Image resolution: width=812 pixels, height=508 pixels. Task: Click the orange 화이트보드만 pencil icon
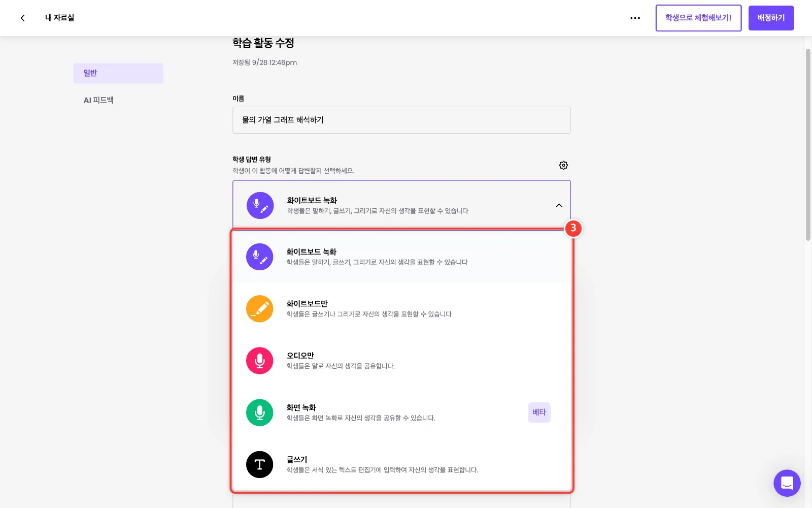pos(259,308)
